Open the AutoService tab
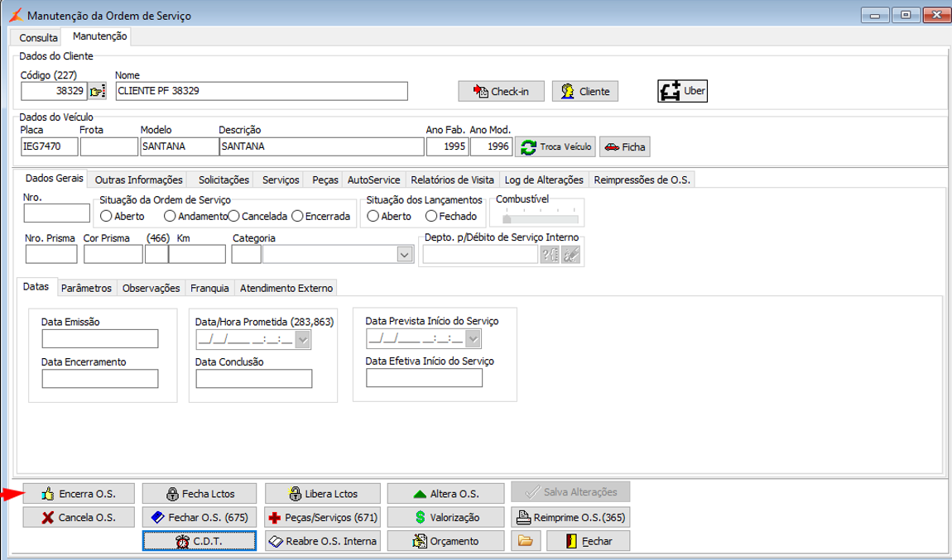 coord(373,180)
